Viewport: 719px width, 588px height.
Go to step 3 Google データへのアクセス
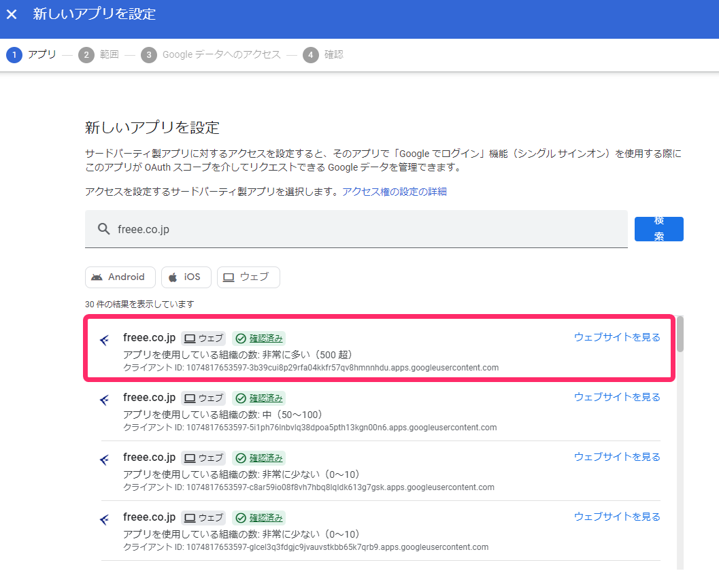pyautogui.click(x=211, y=55)
